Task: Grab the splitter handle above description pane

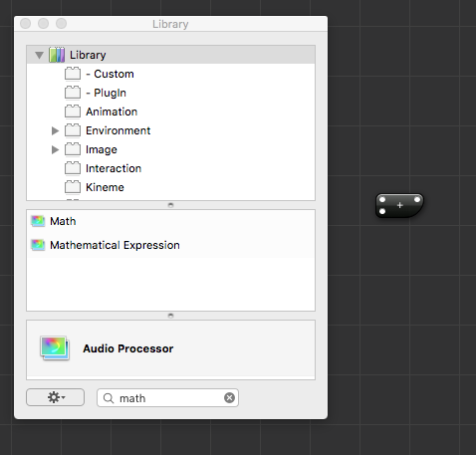Action: pyautogui.click(x=170, y=316)
